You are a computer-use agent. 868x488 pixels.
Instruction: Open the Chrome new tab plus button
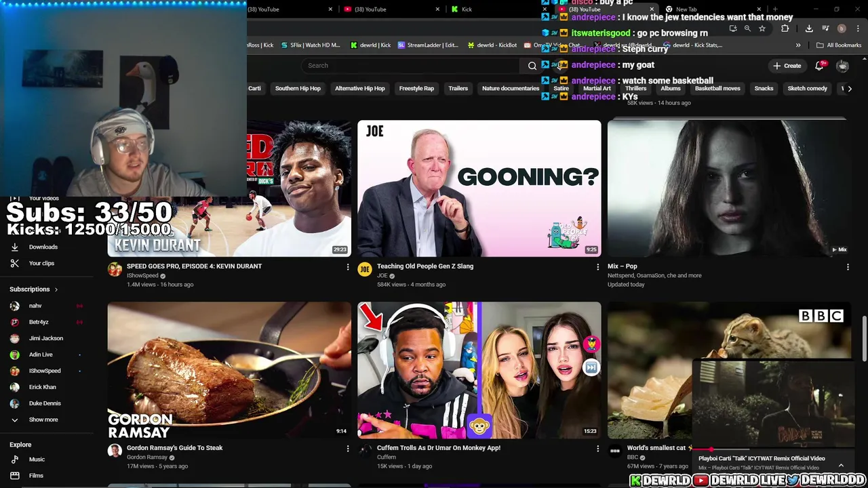pos(775,9)
